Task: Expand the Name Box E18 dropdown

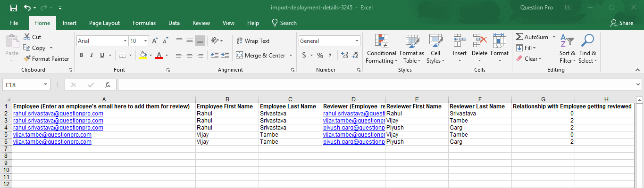Action: click(x=46, y=85)
